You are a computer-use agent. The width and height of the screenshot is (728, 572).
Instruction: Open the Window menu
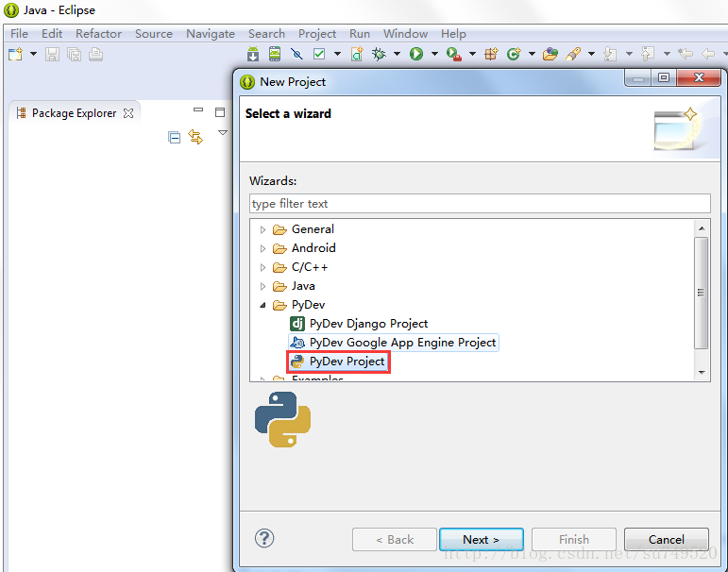pyautogui.click(x=405, y=34)
